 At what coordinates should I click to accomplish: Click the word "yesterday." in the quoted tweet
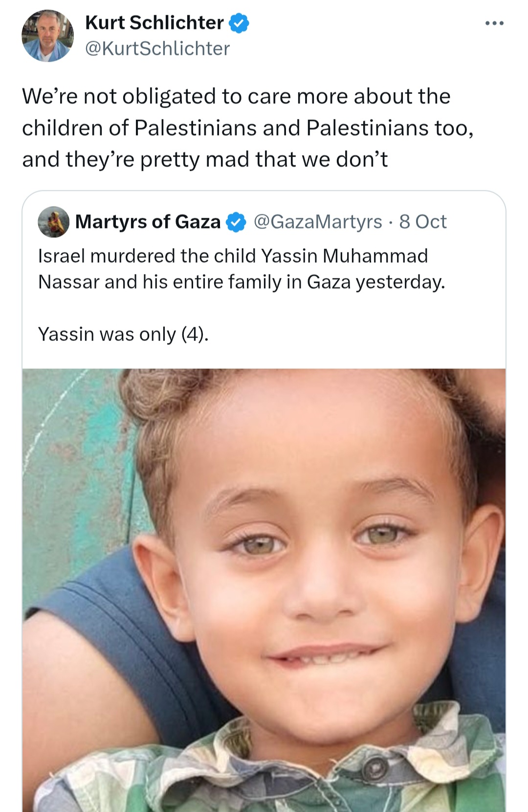(x=400, y=282)
